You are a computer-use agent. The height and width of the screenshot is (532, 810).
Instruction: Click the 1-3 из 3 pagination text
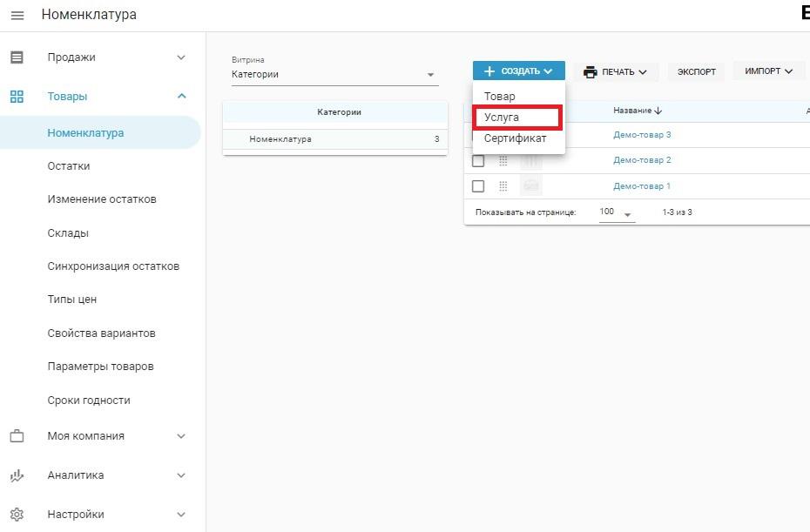click(x=678, y=212)
